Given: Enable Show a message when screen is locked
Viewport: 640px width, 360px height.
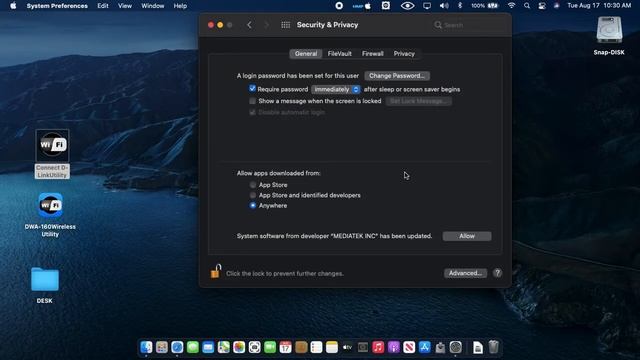Looking at the screenshot, I should pyautogui.click(x=252, y=101).
